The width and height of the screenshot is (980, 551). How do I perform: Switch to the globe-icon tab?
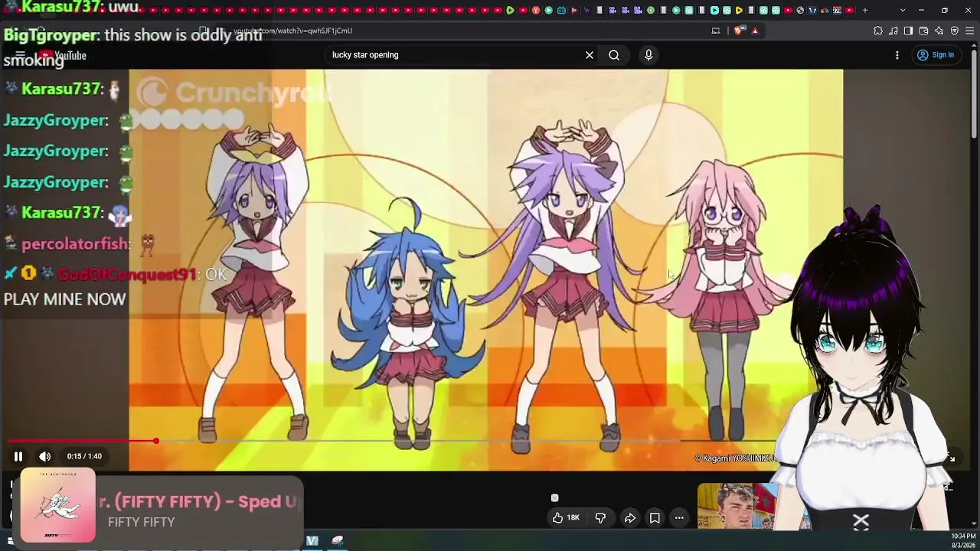click(x=801, y=10)
